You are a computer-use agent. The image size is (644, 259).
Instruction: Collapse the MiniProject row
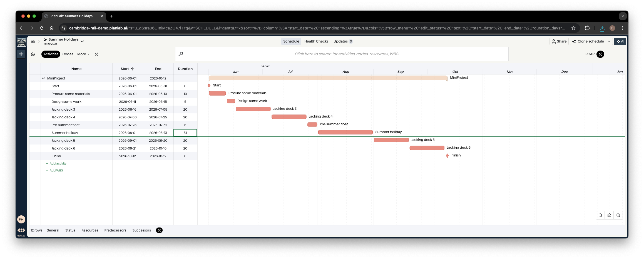pyautogui.click(x=43, y=78)
